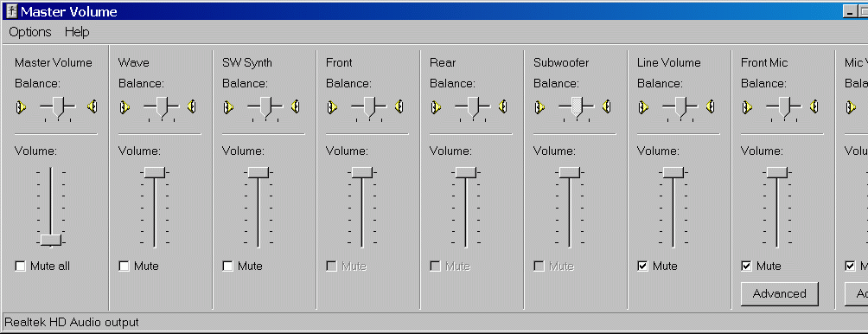Image resolution: width=868 pixels, height=334 pixels.
Task: Click right speaker icon in Line Volume column
Action: [711, 106]
